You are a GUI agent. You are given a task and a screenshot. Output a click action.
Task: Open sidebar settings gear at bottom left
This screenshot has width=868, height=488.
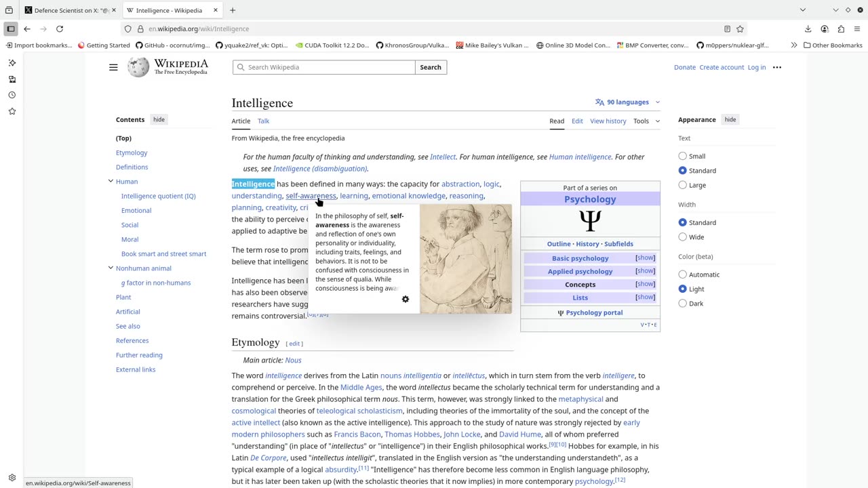tap(12, 477)
